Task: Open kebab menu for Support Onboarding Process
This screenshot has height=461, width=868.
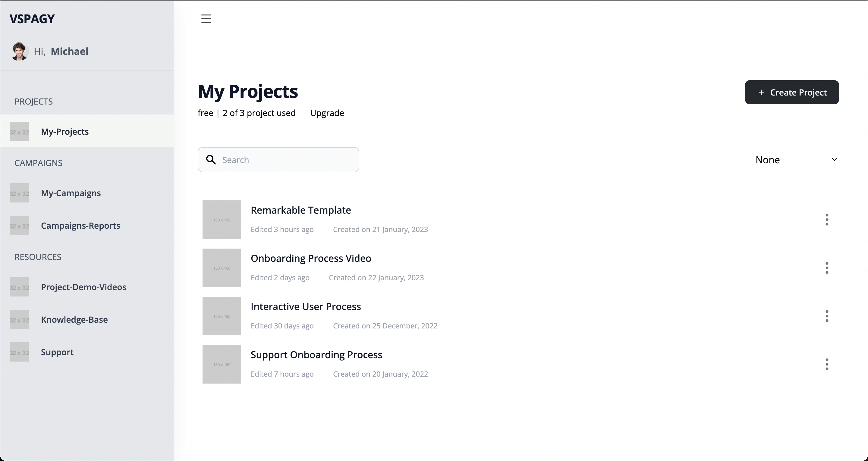Action: pyautogui.click(x=827, y=364)
